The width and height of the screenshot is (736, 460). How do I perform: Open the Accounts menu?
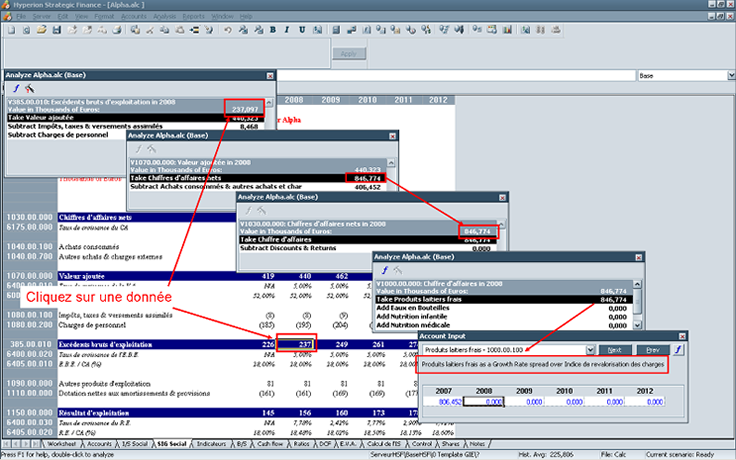pyautogui.click(x=134, y=16)
